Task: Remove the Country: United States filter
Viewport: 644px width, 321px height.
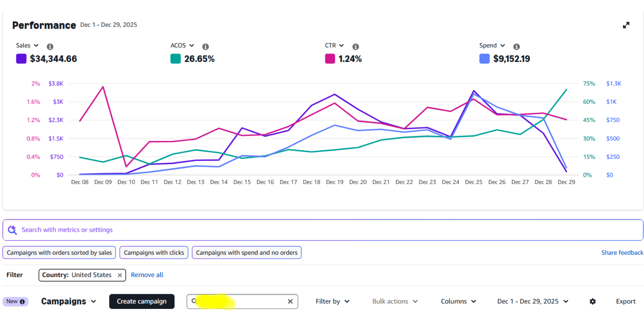Action: [120, 275]
